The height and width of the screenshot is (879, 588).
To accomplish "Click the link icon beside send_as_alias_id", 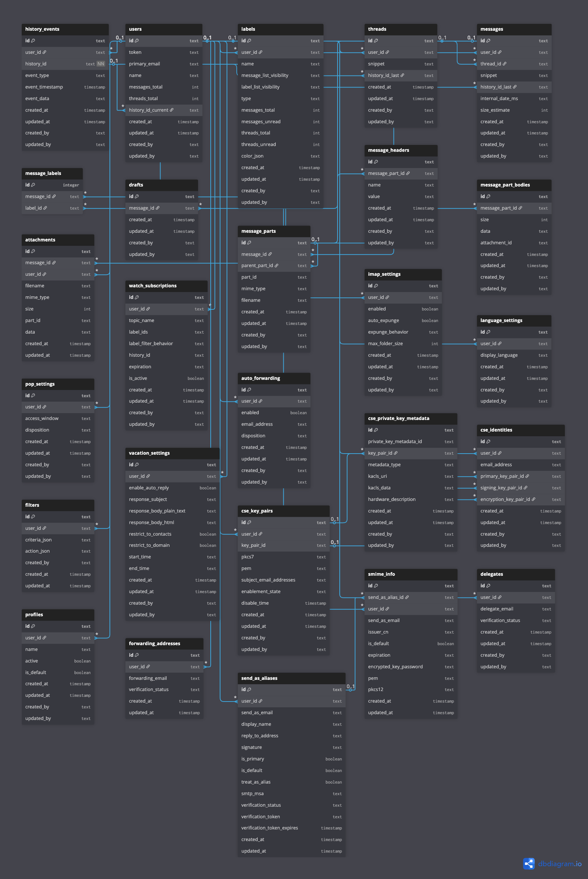I will [407, 597].
